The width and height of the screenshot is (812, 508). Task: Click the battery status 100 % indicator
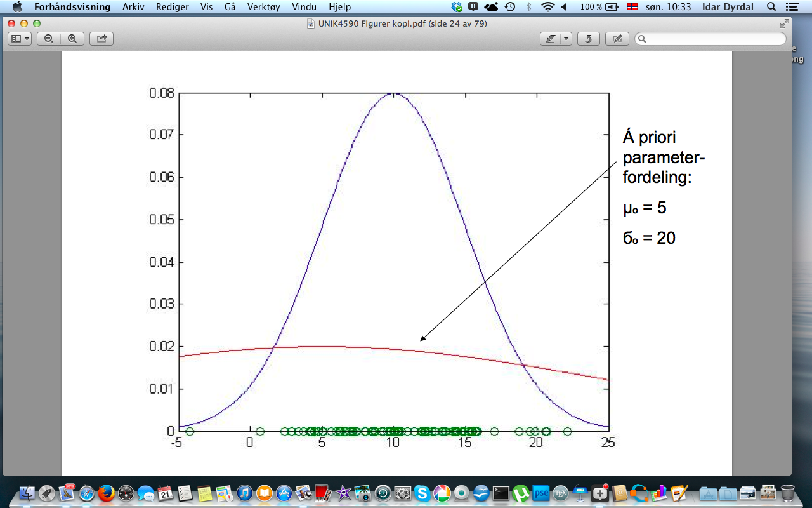pos(599,7)
